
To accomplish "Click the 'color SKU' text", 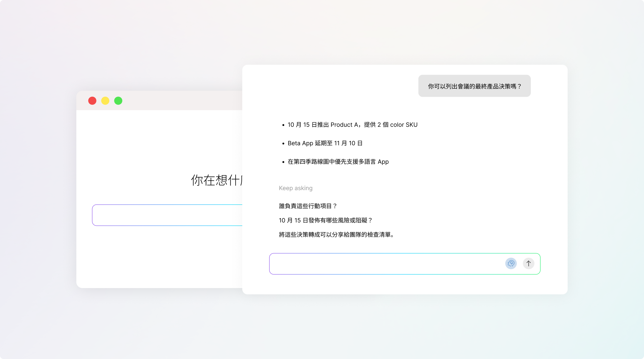I will coord(403,125).
